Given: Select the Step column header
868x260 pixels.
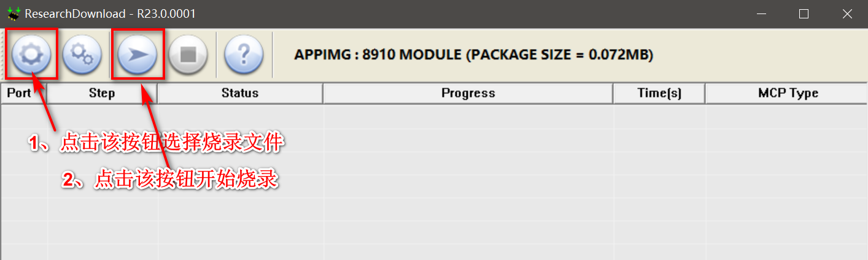Looking at the screenshot, I should coord(102,93).
